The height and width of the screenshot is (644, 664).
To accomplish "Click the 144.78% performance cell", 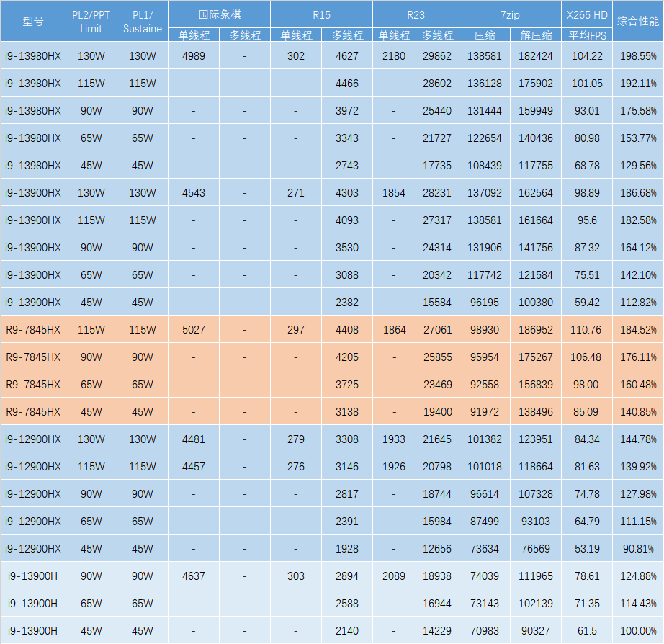I will pos(638,439).
